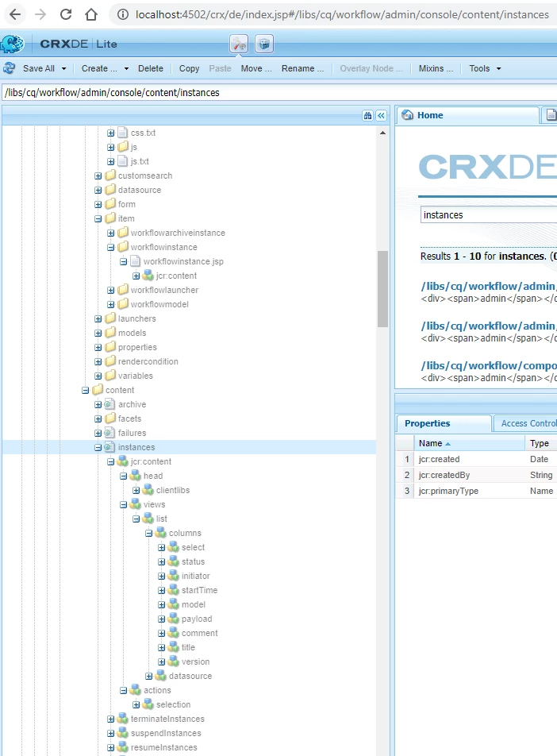Viewport: 557px width, 756px height.
Task: Click the Delete toolbar button
Action: click(150, 68)
